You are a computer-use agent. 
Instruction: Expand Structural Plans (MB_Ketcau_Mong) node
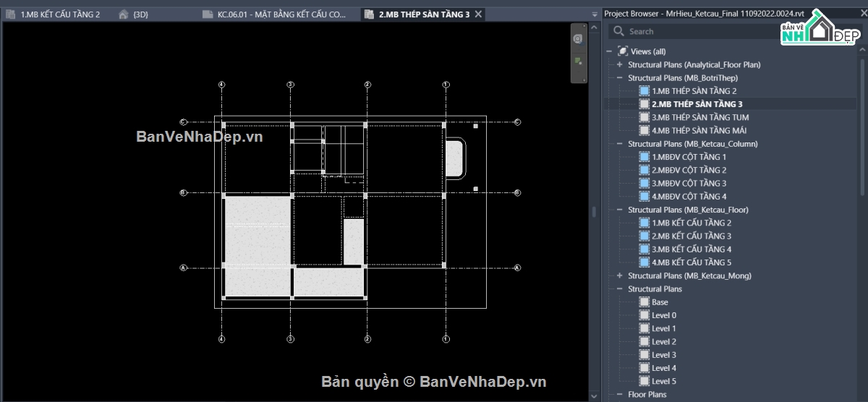coord(619,275)
